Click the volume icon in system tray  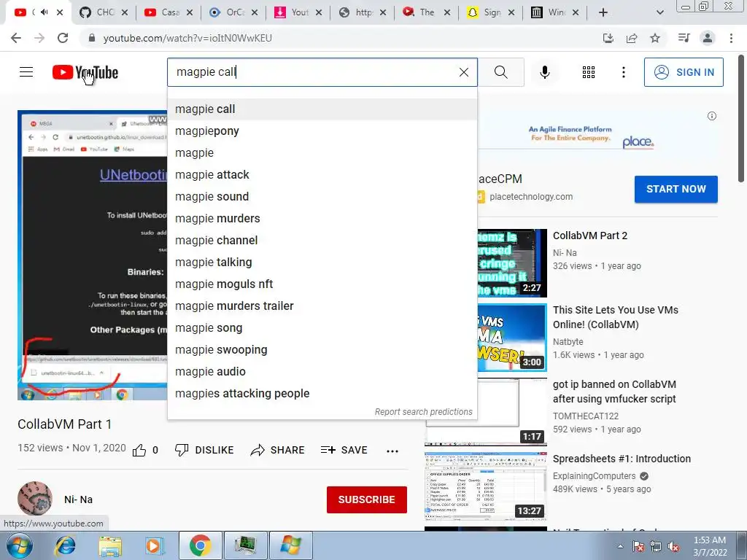[x=673, y=547]
